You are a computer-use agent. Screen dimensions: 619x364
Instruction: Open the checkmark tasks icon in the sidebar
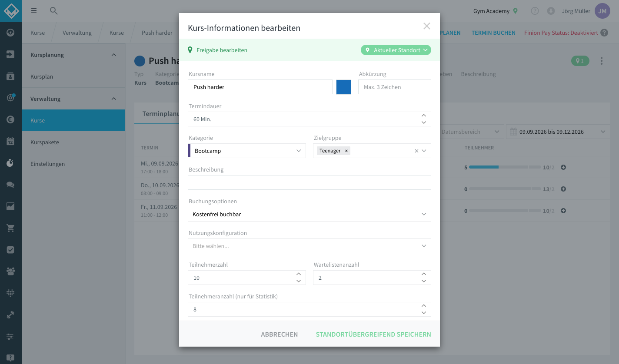(11, 250)
